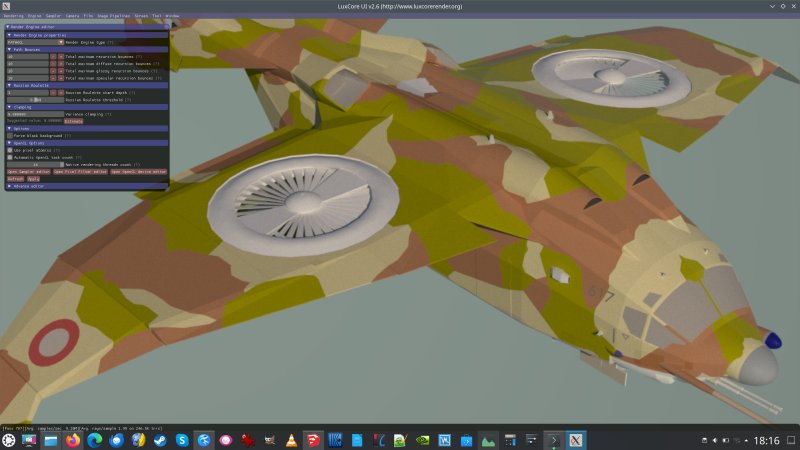Viewport: 800px width, 450px height.
Task: Collapse the Render Engine editor window
Action: click(x=8, y=27)
